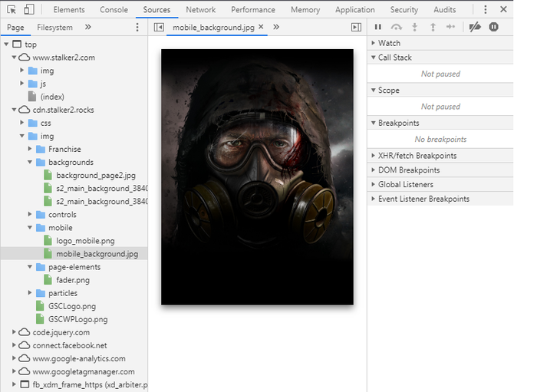The image size is (537, 392).
Task: Hide the debugger sidebar icon
Action: pos(356,27)
